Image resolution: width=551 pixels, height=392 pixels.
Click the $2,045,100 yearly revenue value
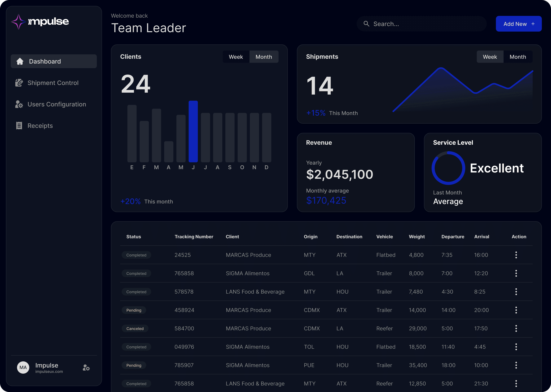[339, 174]
